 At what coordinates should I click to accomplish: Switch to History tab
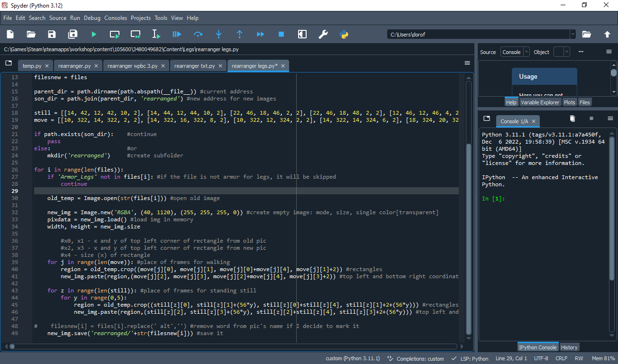[569, 347]
